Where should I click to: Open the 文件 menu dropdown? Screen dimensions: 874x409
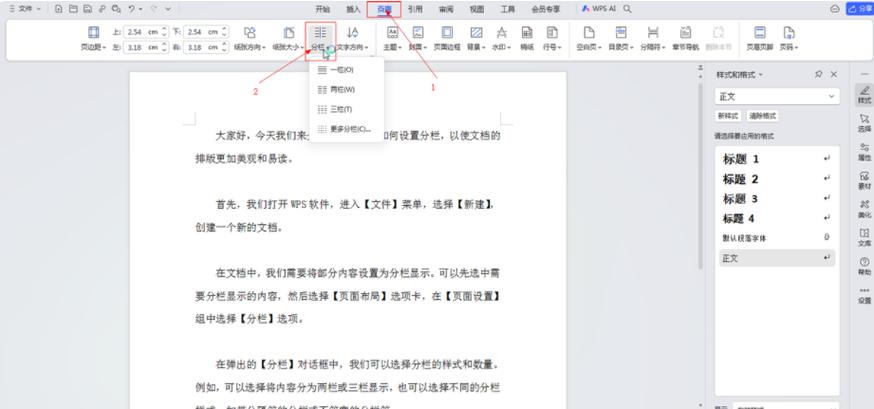(x=26, y=9)
